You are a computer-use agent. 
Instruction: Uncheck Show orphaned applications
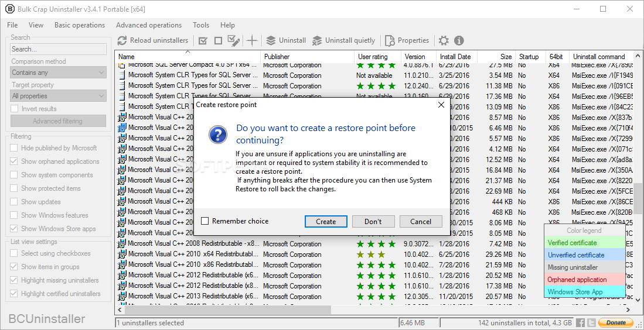(x=14, y=161)
